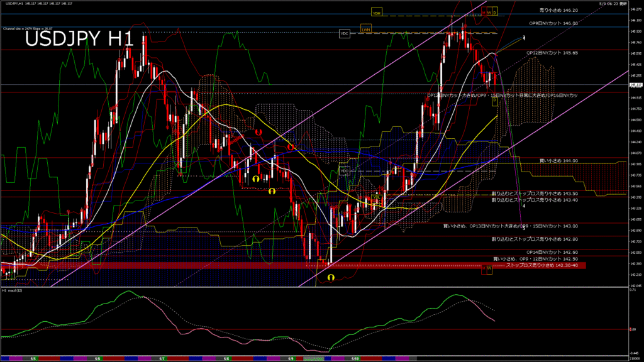The image size is (644, 362).
Task: Click the YDC label at chart top
Action: (344, 33)
